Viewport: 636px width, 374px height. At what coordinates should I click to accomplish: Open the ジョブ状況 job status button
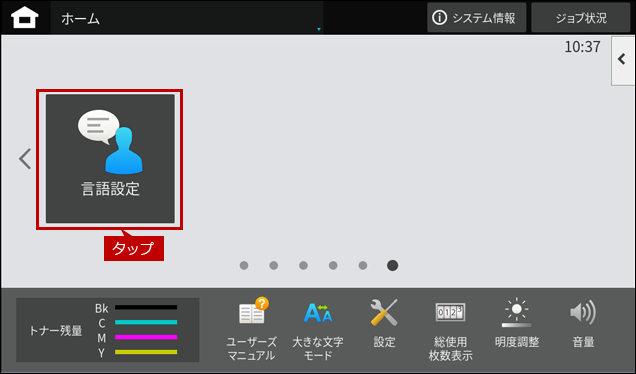581,18
